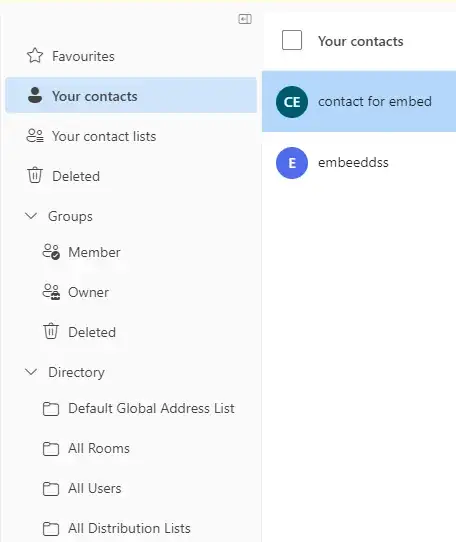Click the All Users folder icon
The width and height of the screenshot is (456, 542).
(x=51, y=489)
